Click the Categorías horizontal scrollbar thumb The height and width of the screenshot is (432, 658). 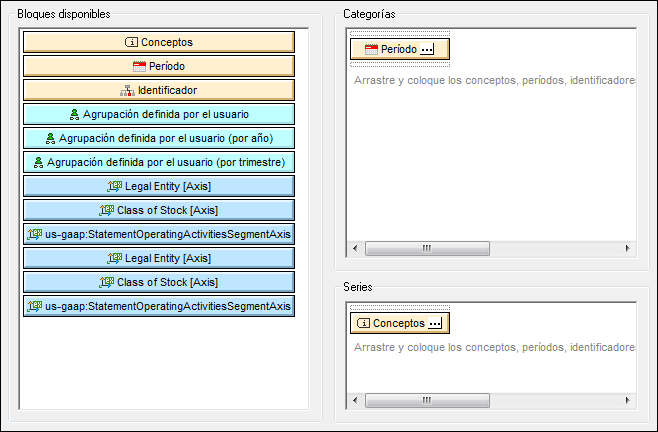click(x=425, y=248)
